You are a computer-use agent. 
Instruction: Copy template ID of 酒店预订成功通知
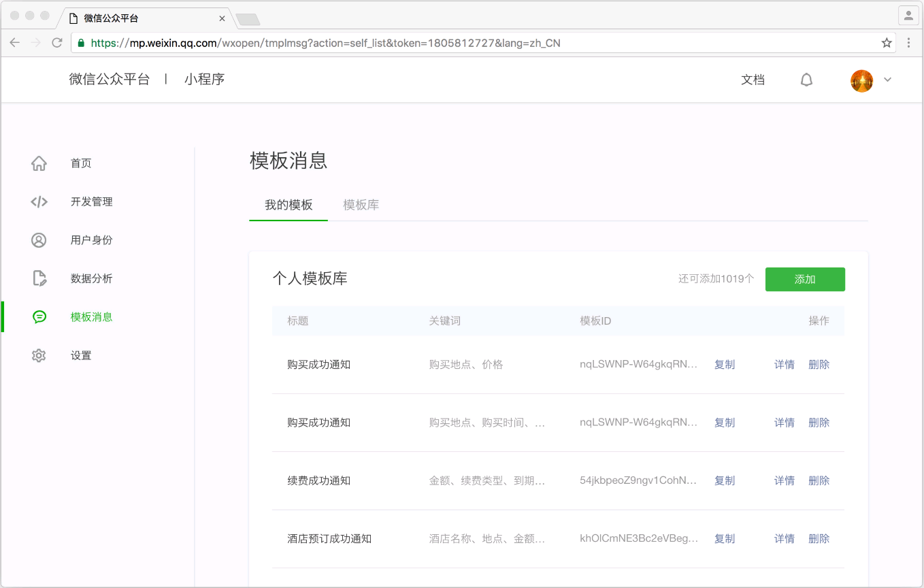[725, 539]
